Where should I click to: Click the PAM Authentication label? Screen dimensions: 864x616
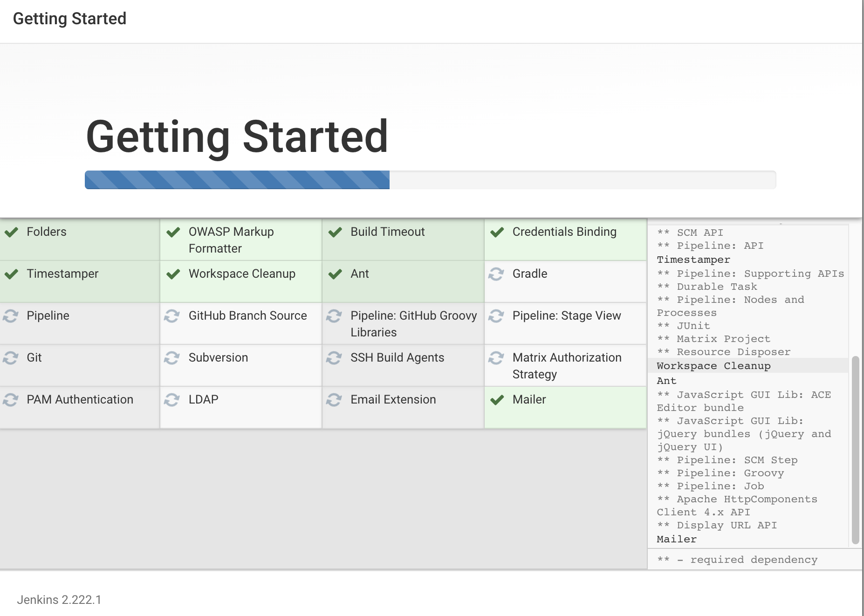click(x=80, y=399)
